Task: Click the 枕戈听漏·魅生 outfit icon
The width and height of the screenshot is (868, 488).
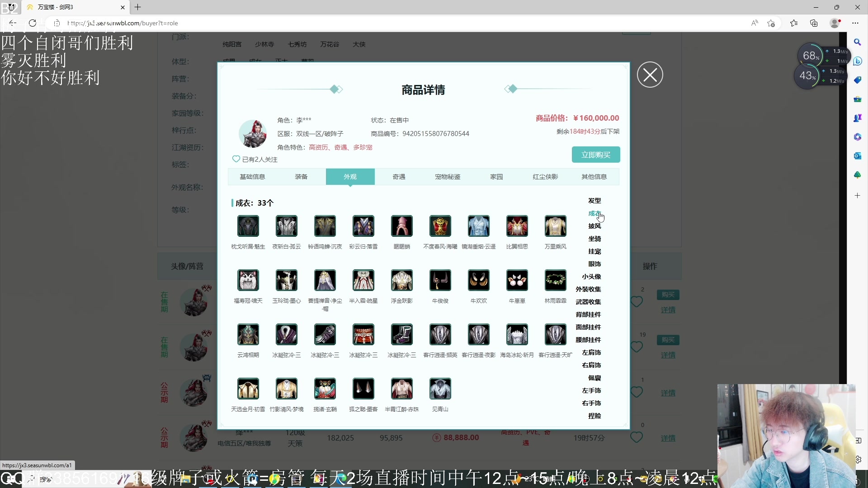Action: [x=248, y=226]
